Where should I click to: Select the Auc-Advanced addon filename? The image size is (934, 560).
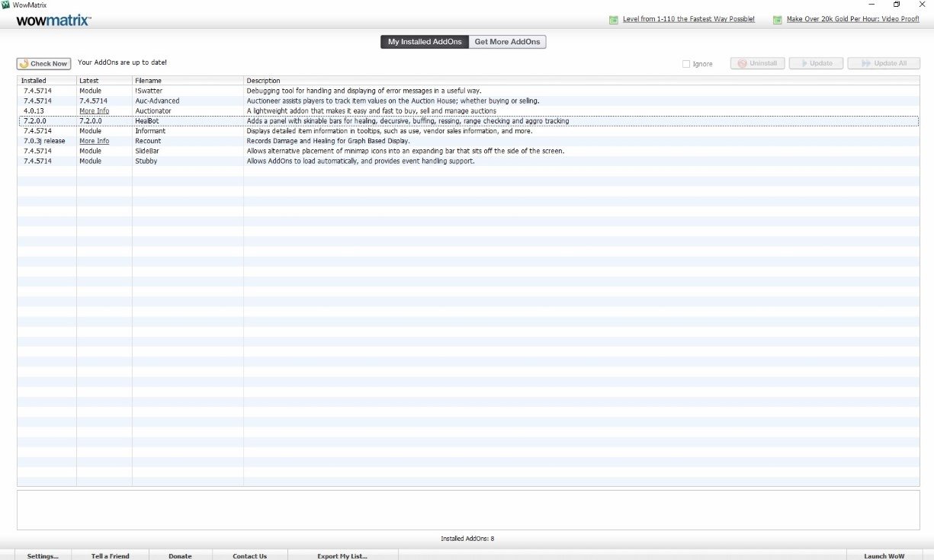click(157, 101)
